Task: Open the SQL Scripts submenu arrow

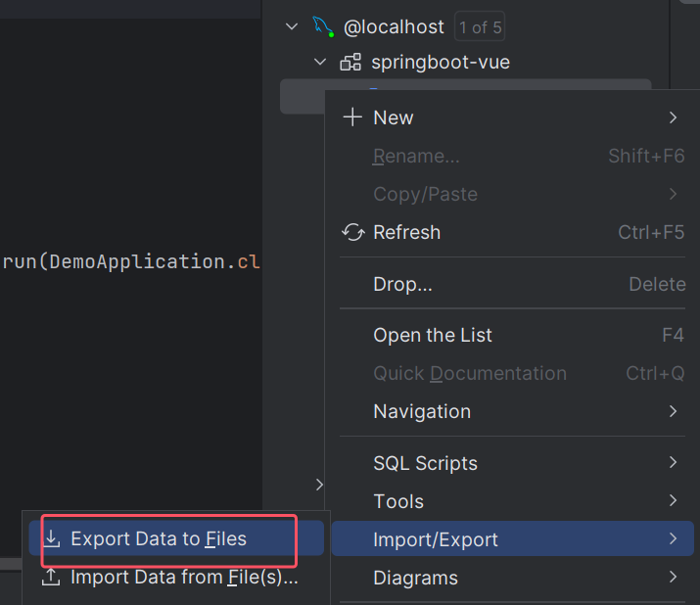Action: coord(673,462)
